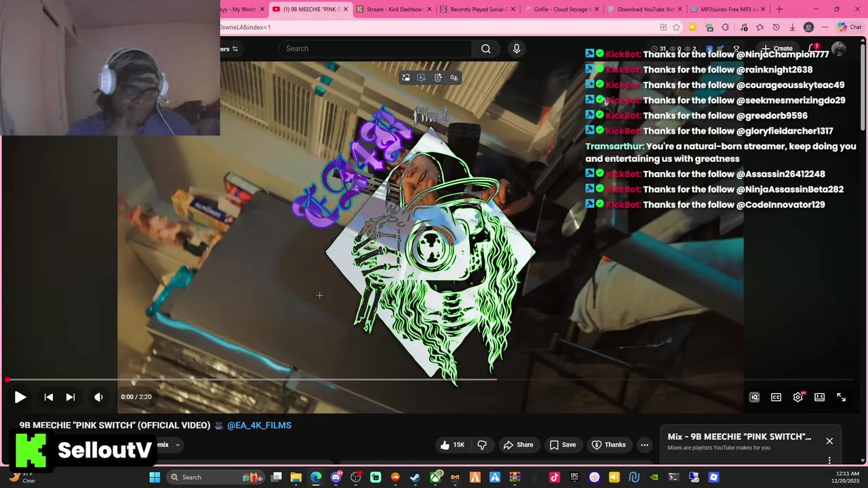868x488 pixels.
Task: Enter fullscreen video mode
Action: click(841, 397)
